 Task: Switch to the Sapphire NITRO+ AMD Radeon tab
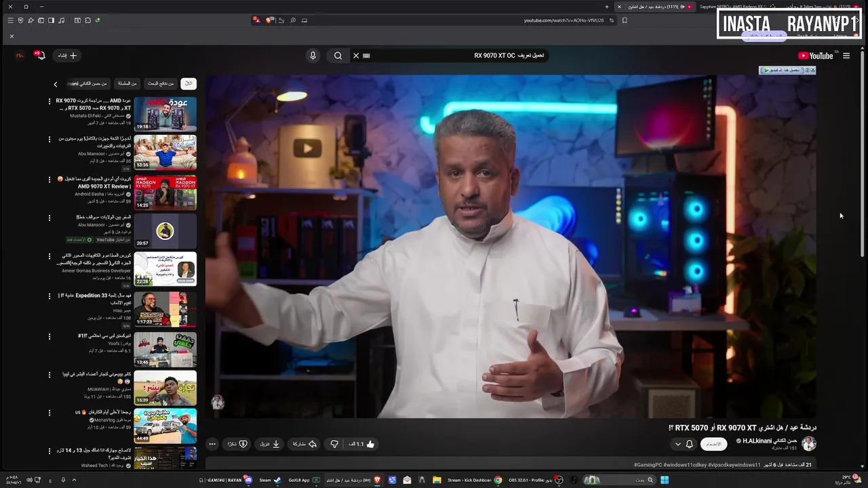738,7
